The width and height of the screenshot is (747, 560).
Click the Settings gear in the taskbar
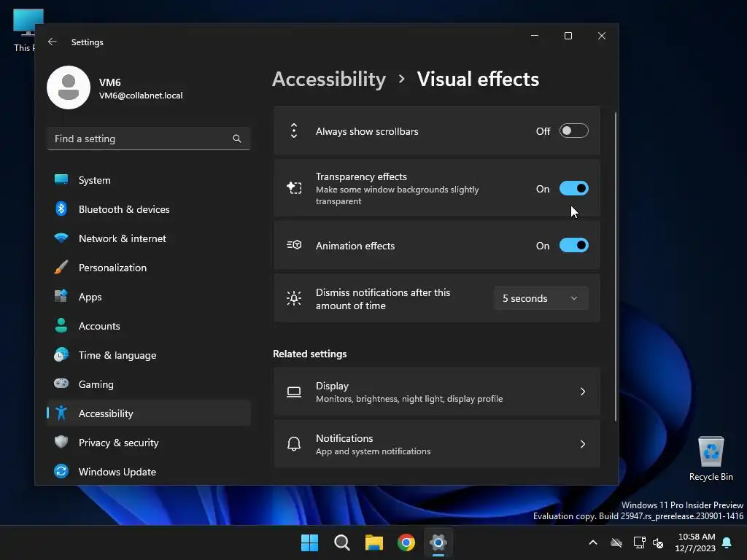(x=438, y=542)
